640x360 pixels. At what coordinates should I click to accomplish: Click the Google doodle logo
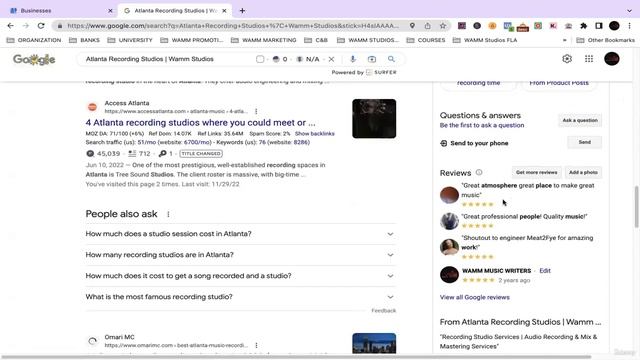(34, 60)
